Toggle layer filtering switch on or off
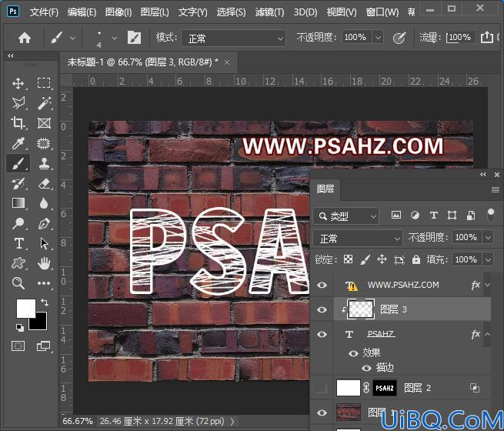This screenshot has height=431, width=504. click(490, 215)
